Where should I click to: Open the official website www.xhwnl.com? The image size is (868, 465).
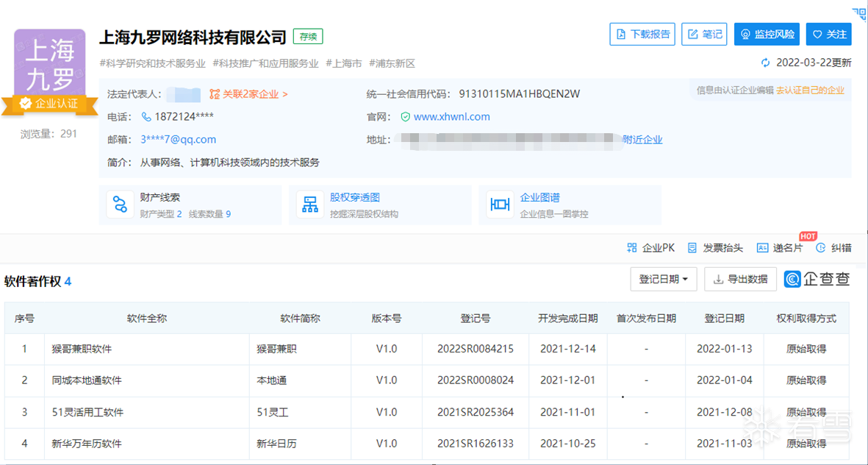coord(452,117)
